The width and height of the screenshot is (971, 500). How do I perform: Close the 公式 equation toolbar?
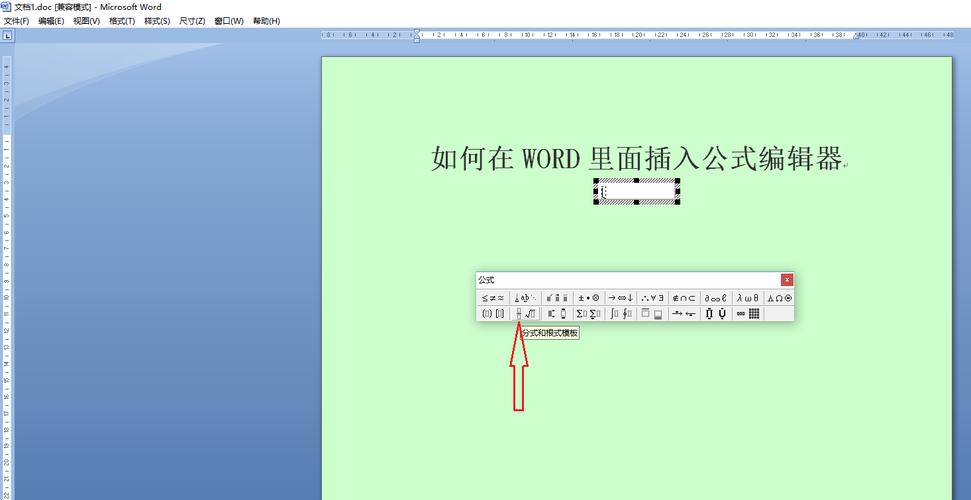pos(787,280)
